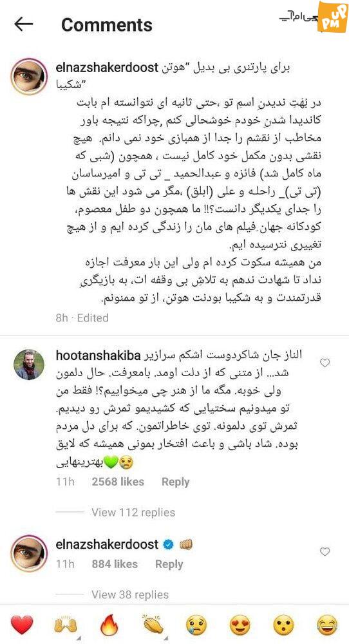Expand View 38 replies
This screenshot has width=349, height=644.
click(x=129, y=594)
